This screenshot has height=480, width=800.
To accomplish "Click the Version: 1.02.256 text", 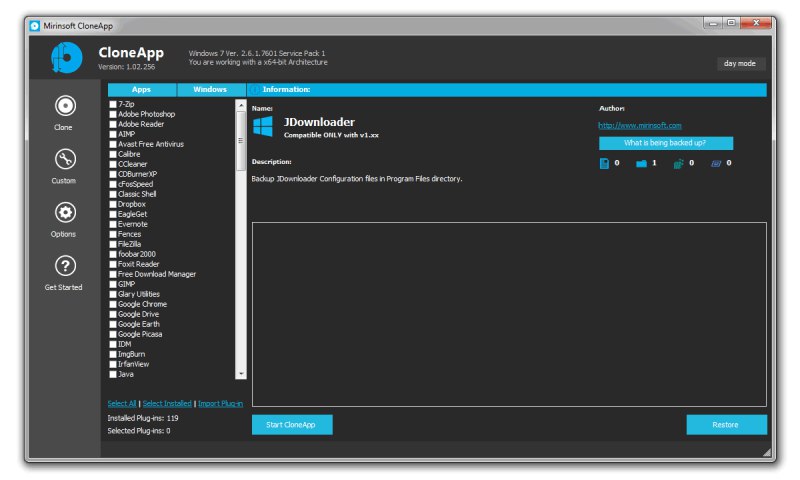I will 127,67.
